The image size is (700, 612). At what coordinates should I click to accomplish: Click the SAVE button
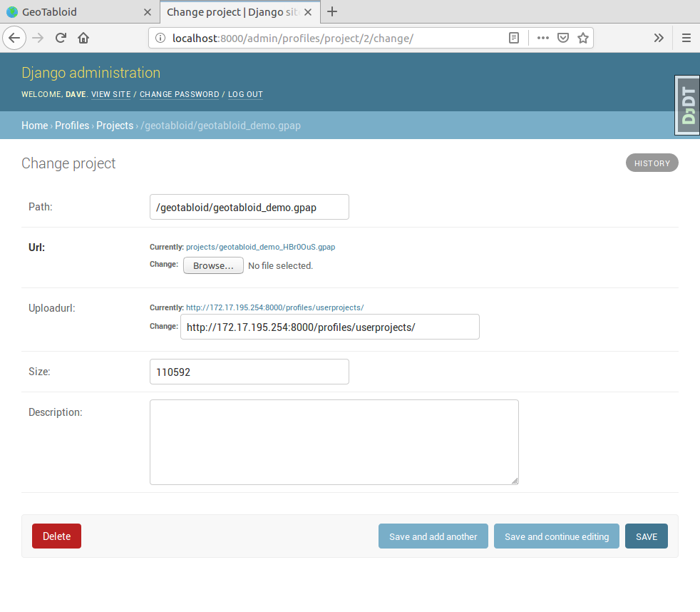coord(647,536)
